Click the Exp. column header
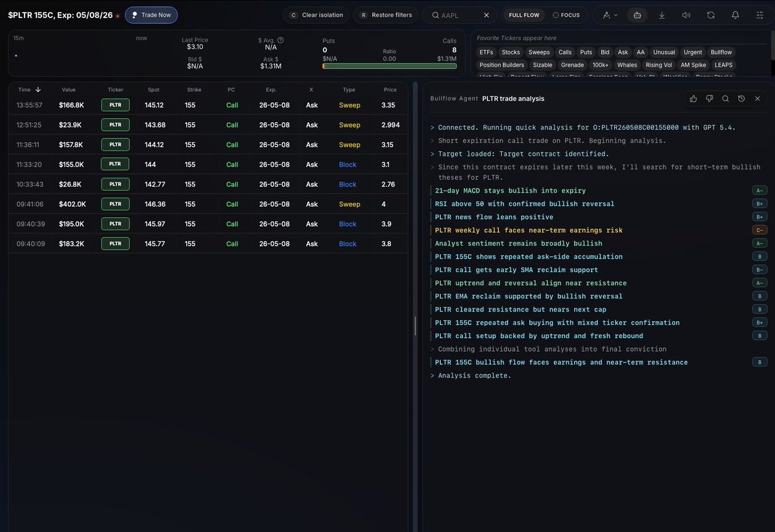This screenshot has height=532, width=775. tap(271, 89)
